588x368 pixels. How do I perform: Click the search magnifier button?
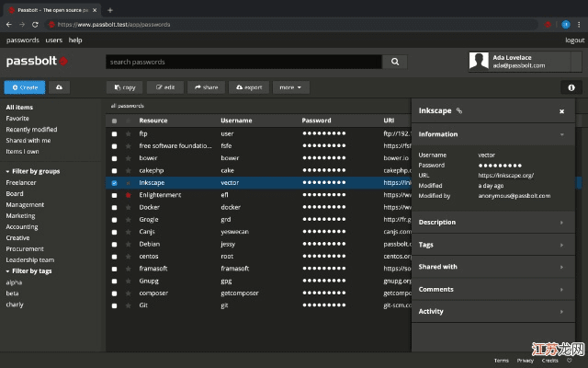tap(394, 62)
